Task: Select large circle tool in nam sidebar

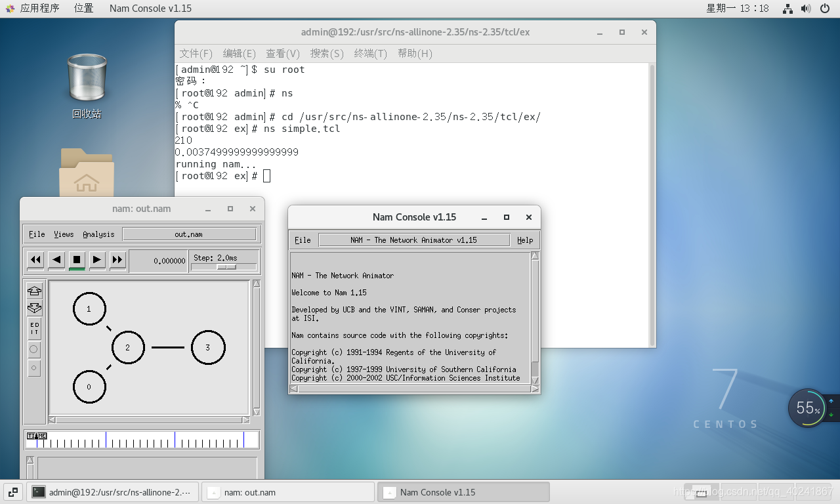Action: [35, 349]
